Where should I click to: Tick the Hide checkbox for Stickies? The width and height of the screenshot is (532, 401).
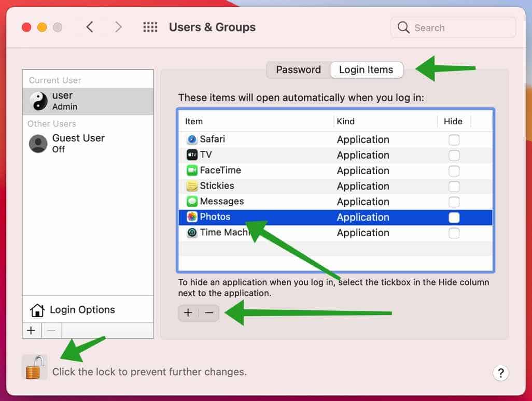(454, 187)
